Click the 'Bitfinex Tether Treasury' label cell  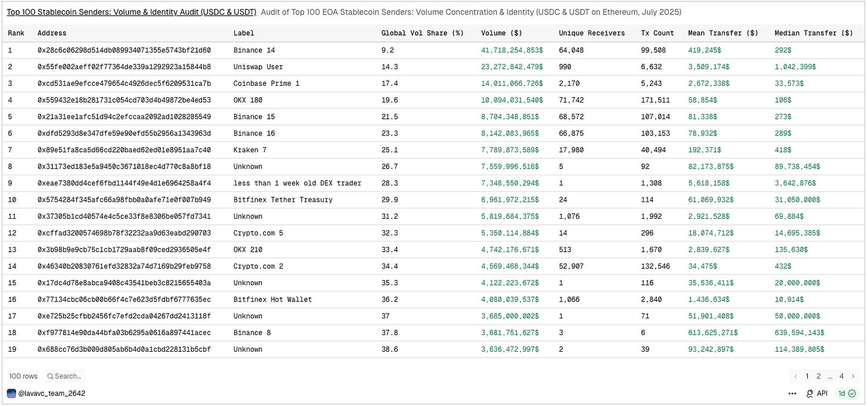click(x=283, y=200)
